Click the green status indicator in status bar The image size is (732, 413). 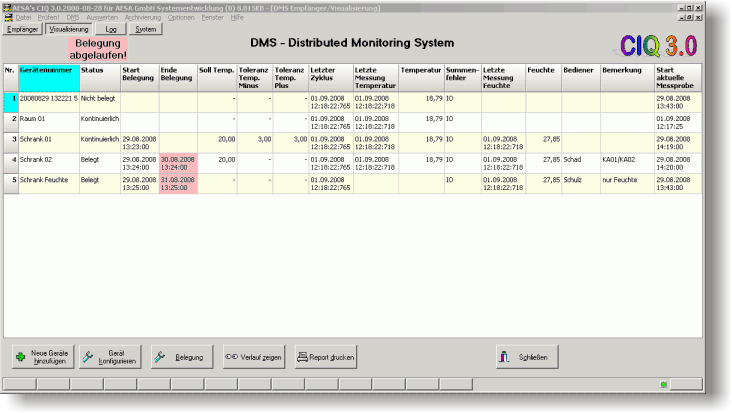[663, 384]
